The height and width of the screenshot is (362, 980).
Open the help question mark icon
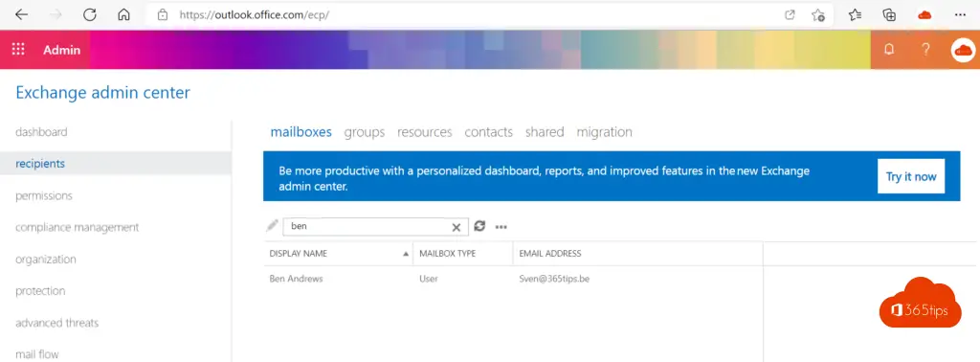tap(925, 50)
